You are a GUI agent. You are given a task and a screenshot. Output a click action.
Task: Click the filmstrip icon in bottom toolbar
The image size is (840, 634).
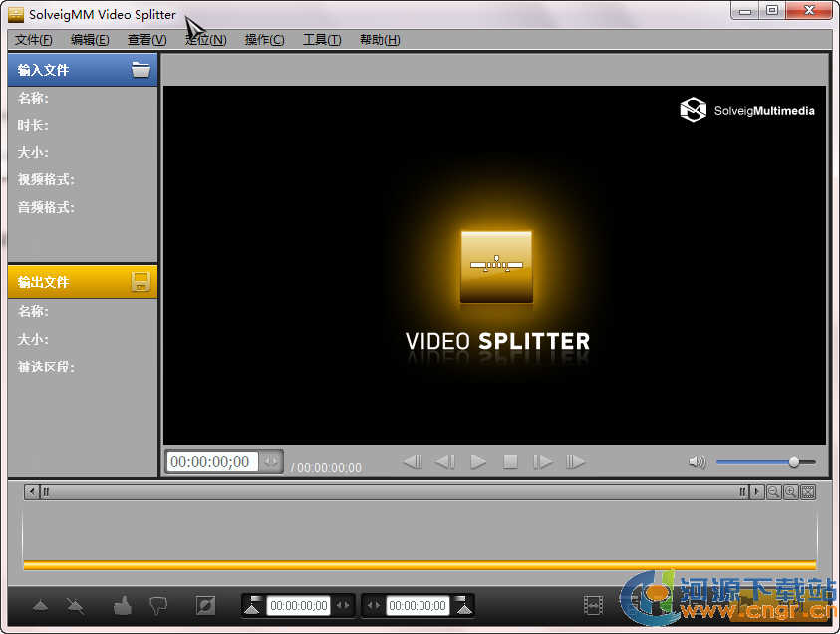point(594,605)
